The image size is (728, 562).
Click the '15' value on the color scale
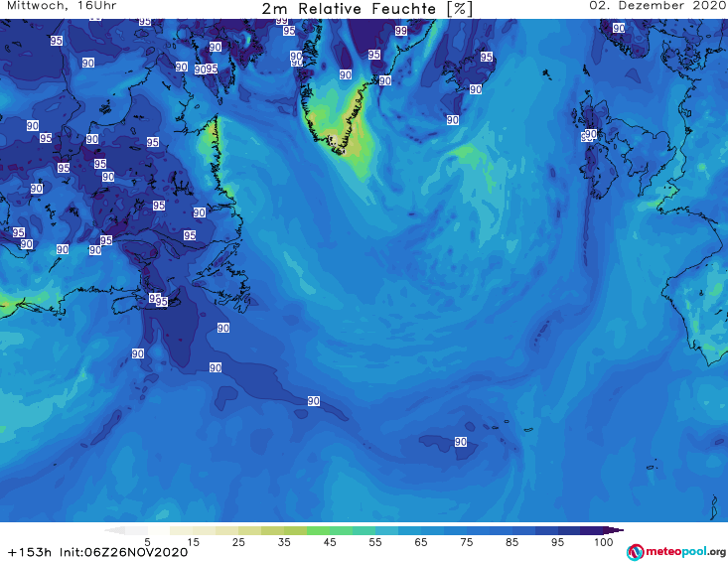coord(193,542)
